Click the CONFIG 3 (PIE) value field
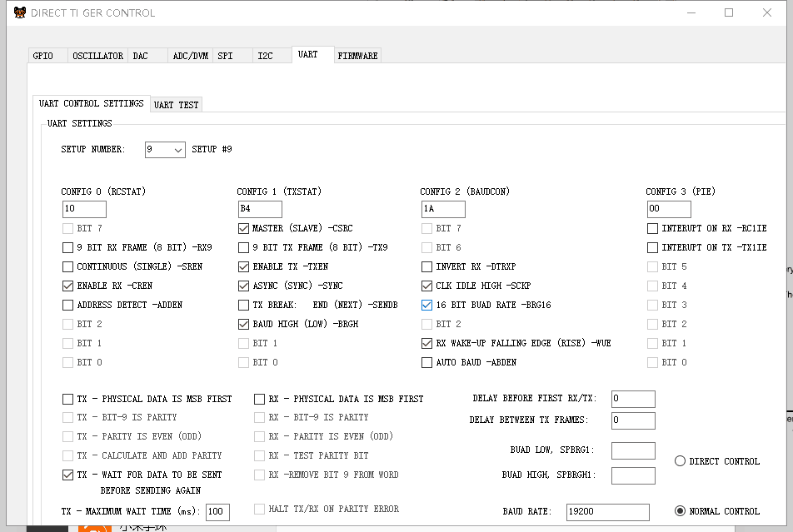Screen dimensions: 793x532 [669, 209]
